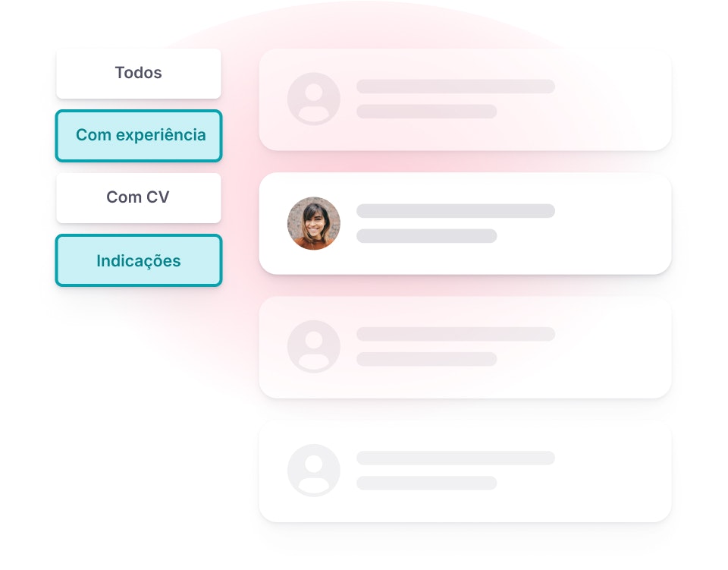Viewport: 728px width, 570px height.
Task: Click the avatar placeholder in the third candidate card
Action: [x=313, y=347]
